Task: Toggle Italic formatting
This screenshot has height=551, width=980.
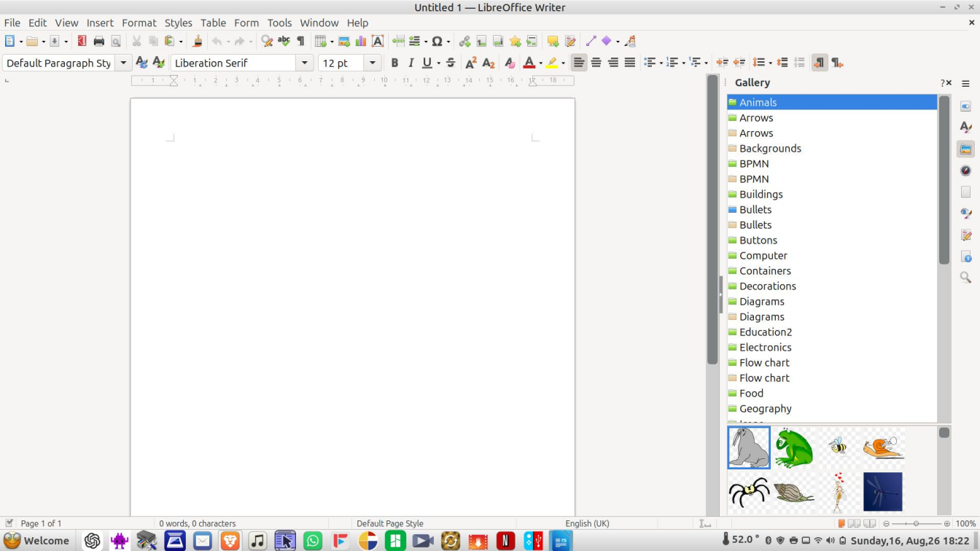Action: pos(411,63)
